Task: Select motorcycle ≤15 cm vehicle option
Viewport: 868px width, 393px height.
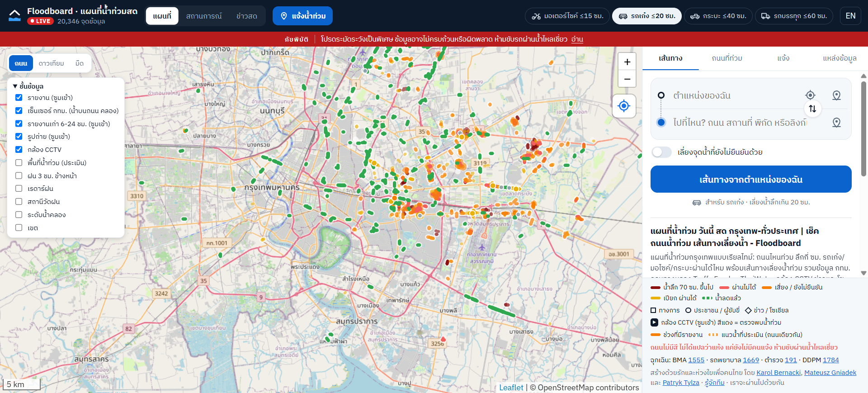Action: coord(567,16)
